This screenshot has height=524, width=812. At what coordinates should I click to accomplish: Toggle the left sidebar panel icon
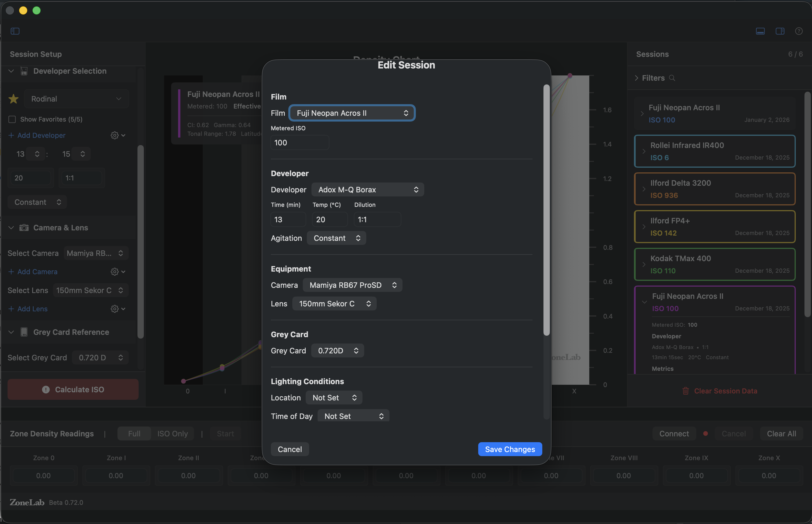14,31
